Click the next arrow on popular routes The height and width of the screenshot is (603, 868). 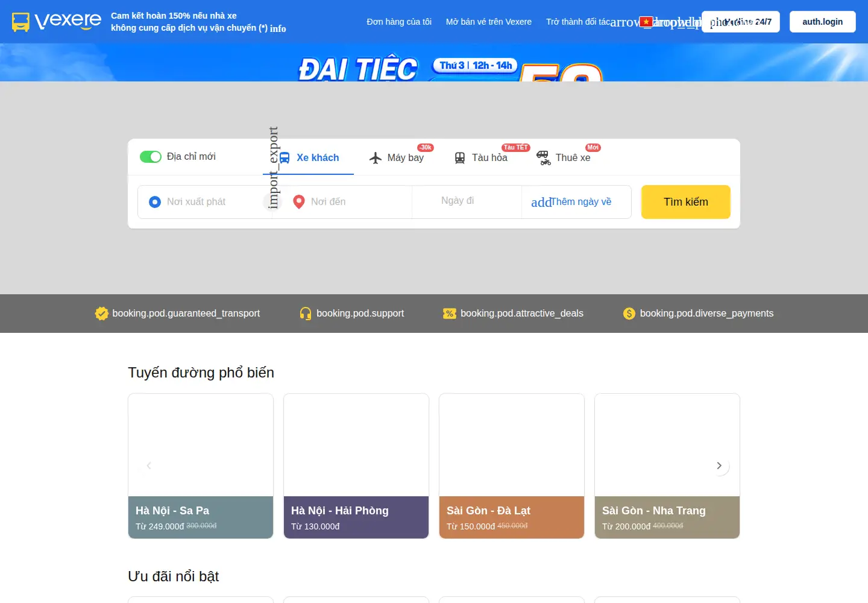[719, 466]
